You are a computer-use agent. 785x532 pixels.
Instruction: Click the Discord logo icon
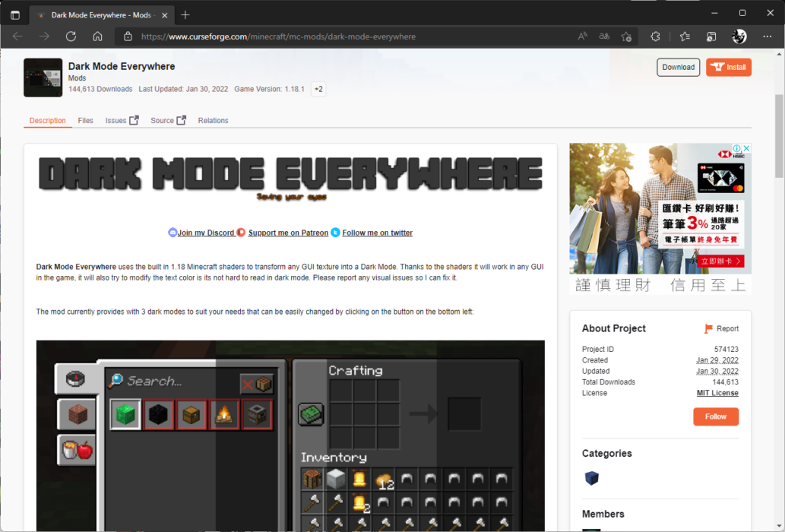pyautogui.click(x=173, y=233)
